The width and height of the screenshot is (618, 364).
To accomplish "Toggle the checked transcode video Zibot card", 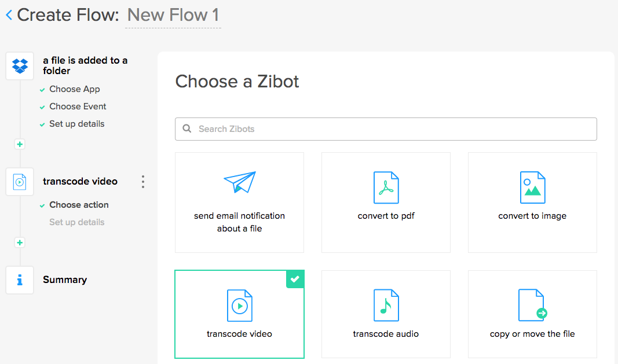I will pos(239,314).
